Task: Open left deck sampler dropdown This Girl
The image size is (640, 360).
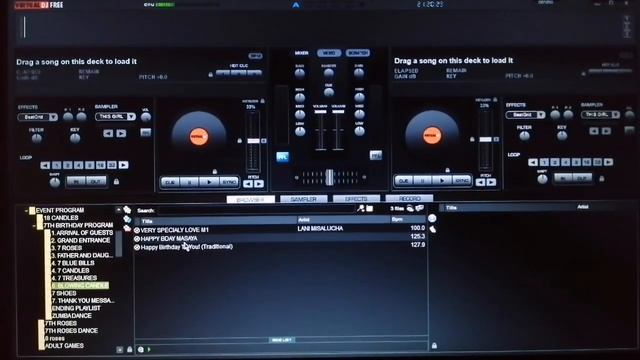Action: click(x=115, y=116)
